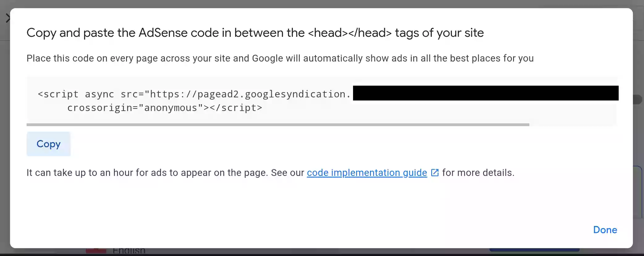Click the external link icon beside guide
Viewport: 644px width, 256px height.
[x=435, y=173]
